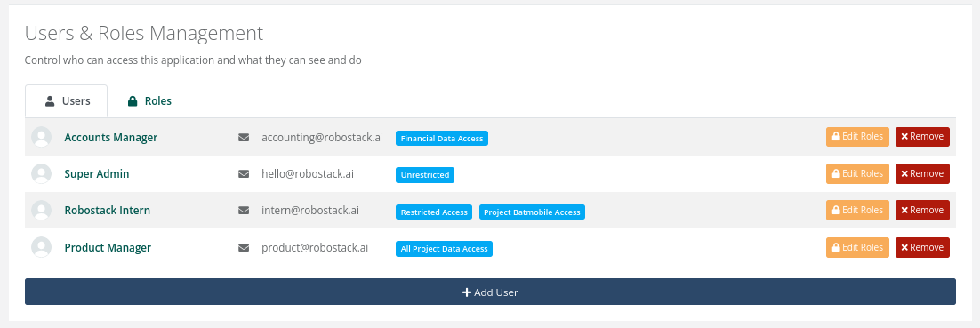Click envelope icon beside hello@robostack.ai
This screenshot has height=328, width=980.
244,174
